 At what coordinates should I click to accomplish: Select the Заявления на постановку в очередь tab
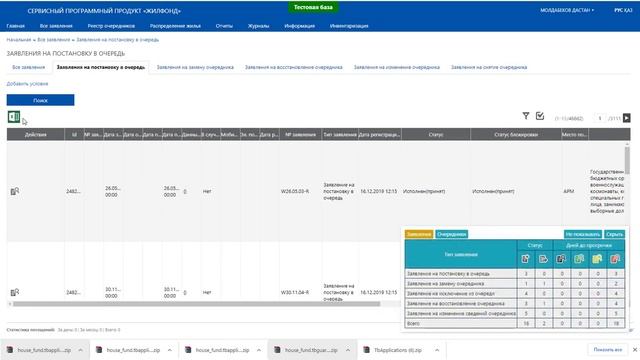coord(101,67)
